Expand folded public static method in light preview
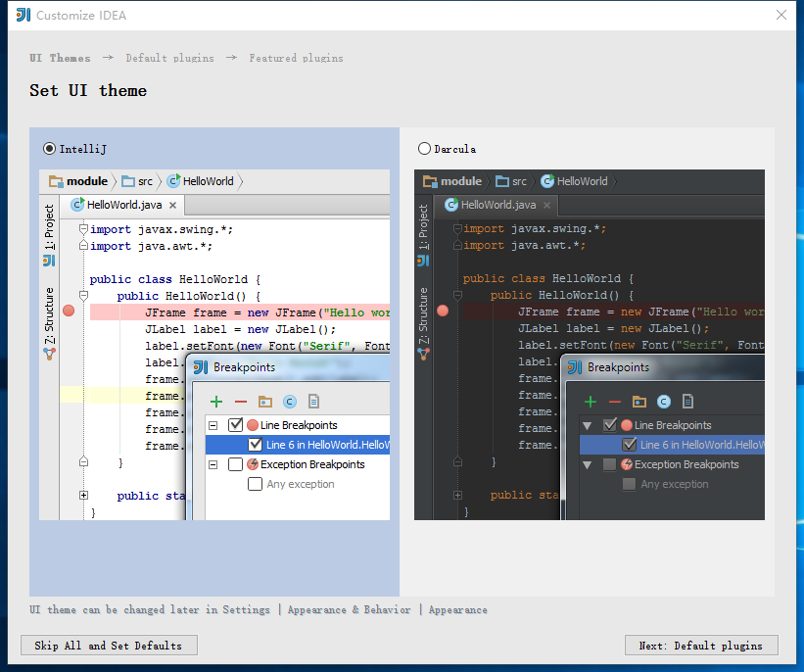 tap(83, 495)
